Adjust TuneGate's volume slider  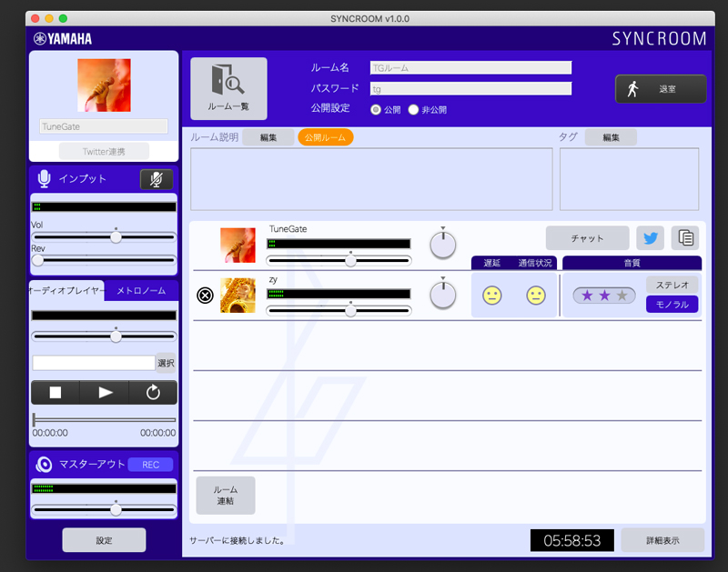point(339,261)
